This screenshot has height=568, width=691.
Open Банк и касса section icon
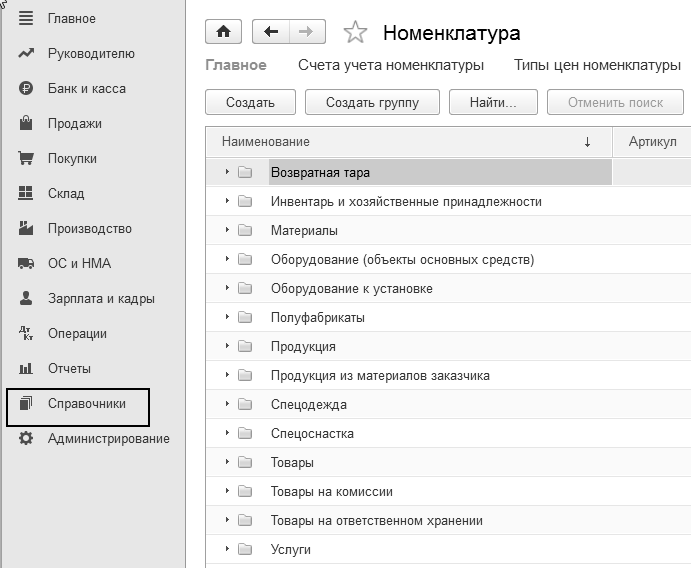(x=26, y=89)
